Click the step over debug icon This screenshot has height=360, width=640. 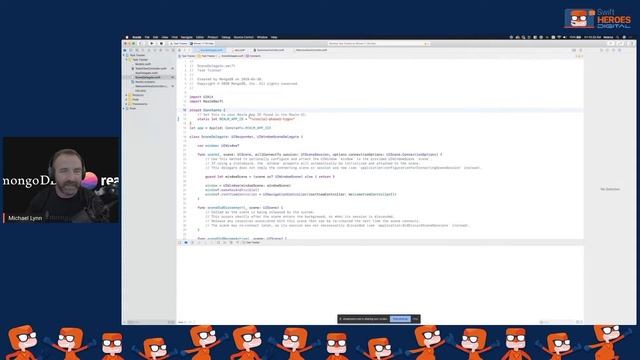[x=199, y=242]
